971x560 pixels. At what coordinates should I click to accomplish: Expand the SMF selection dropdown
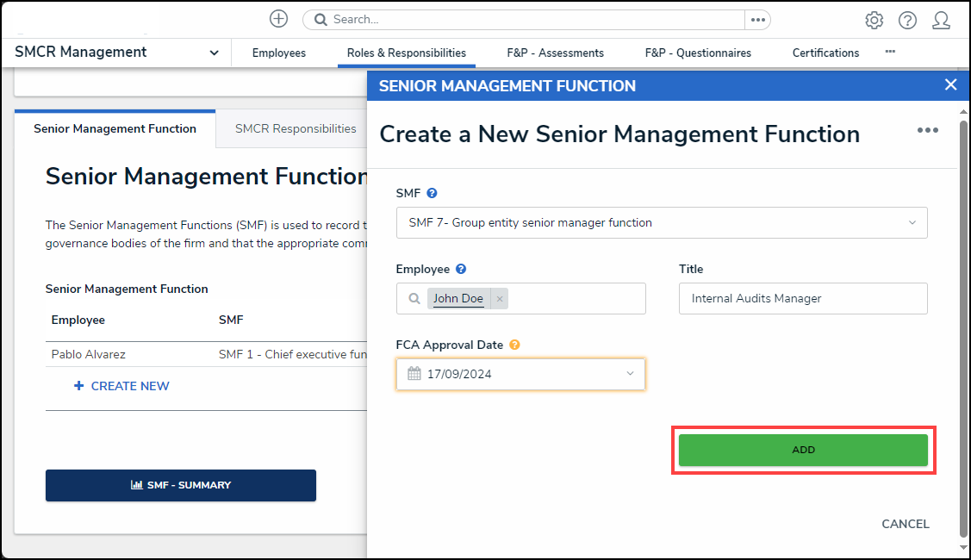pyautogui.click(x=912, y=222)
